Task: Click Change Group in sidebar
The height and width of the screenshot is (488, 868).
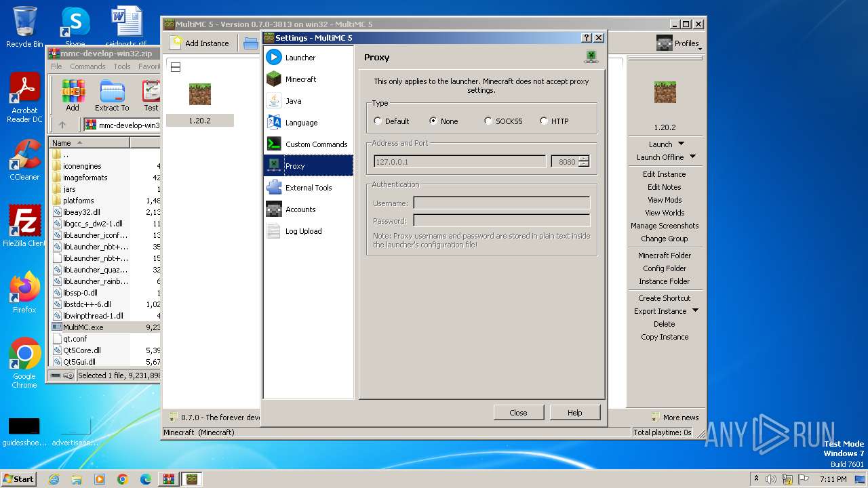Action: (x=665, y=239)
